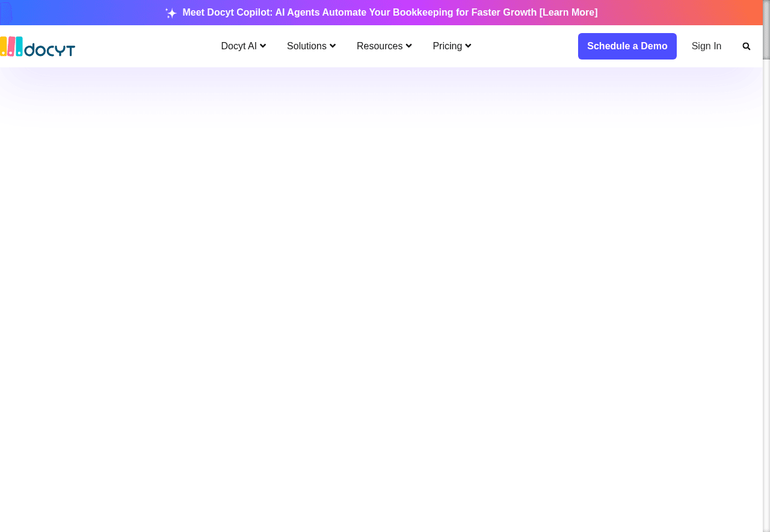Open the Resources menu label
The height and width of the screenshot is (532, 770).
(379, 46)
